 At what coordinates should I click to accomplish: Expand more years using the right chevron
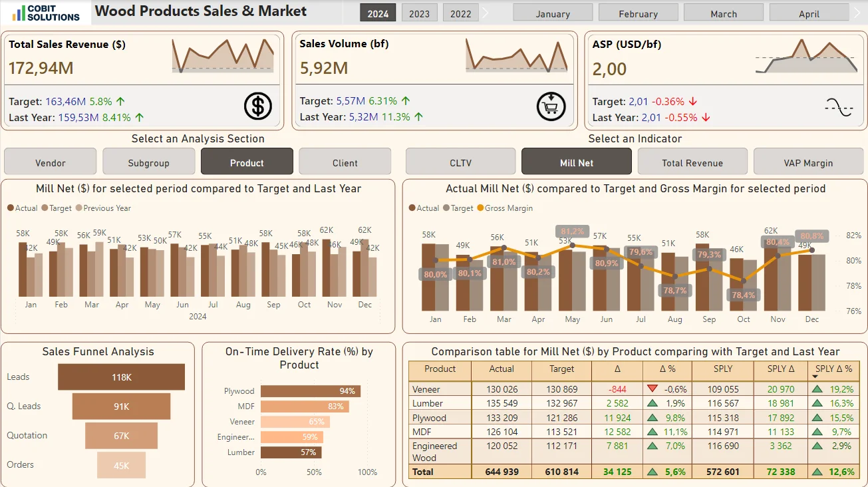[485, 12]
